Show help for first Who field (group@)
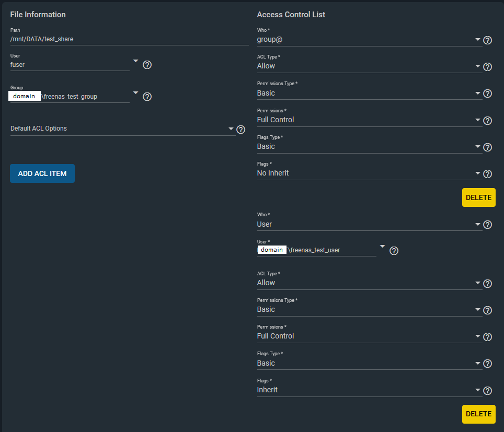Screen dimensions: 504x432 [487, 40]
